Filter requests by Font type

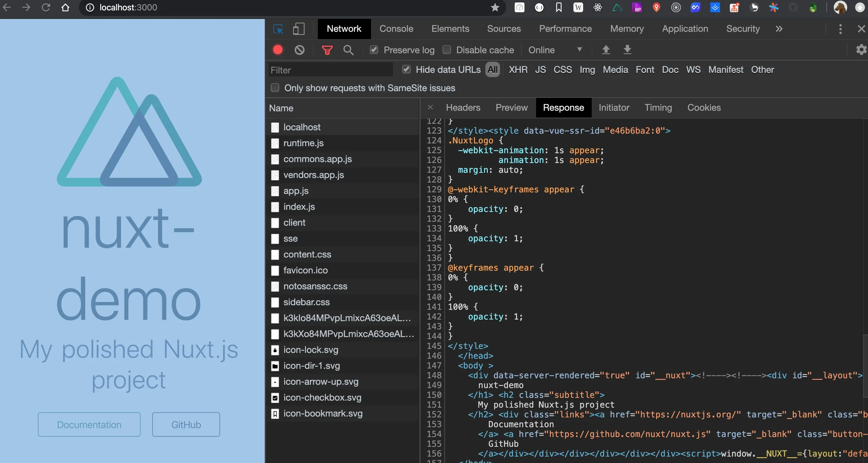click(x=645, y=69)
